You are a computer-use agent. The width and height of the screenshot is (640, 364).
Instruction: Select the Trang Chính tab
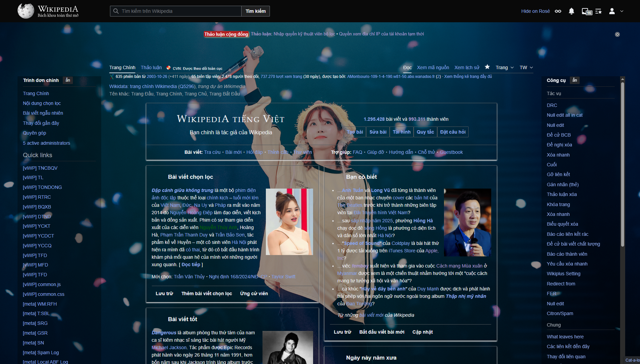coord(122,67)
